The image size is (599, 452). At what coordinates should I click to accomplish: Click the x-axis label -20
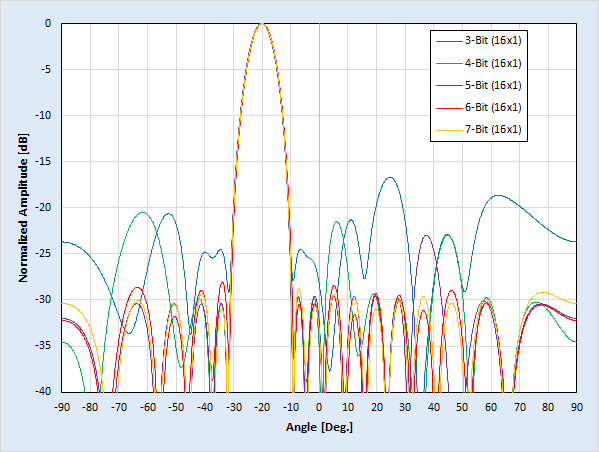click(262, 407)
